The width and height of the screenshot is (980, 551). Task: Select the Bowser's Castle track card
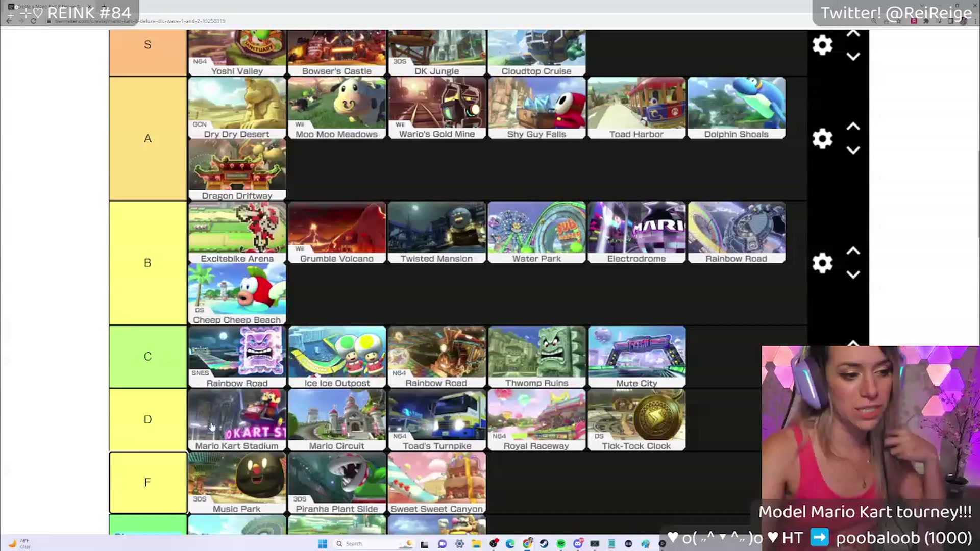[337, 53]
